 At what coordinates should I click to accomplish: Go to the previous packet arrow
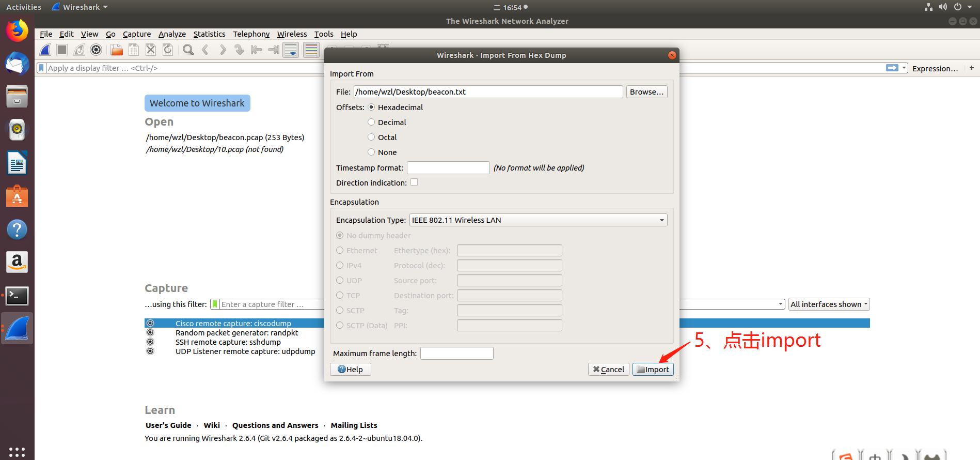click(x=206, y=50)
